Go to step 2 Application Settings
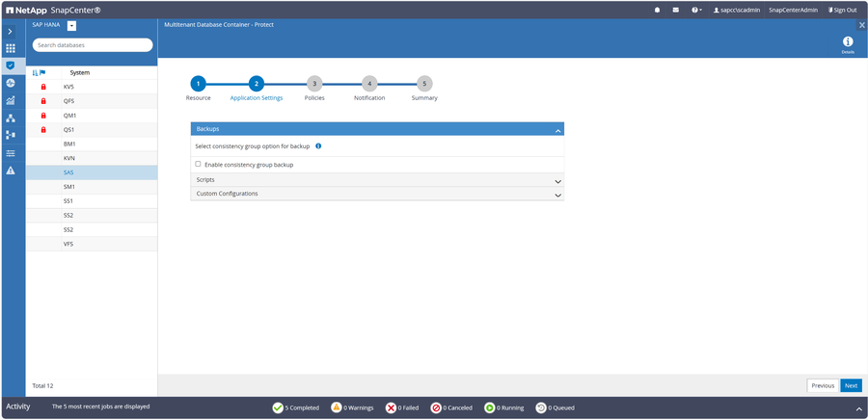The image size is (868, 420). click(x=257, y=84)
